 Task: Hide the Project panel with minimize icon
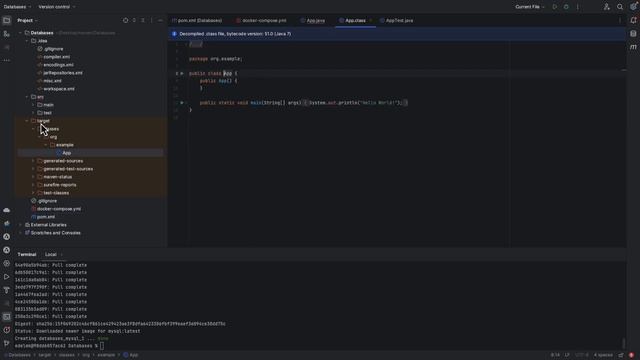(x=160, y=20)
